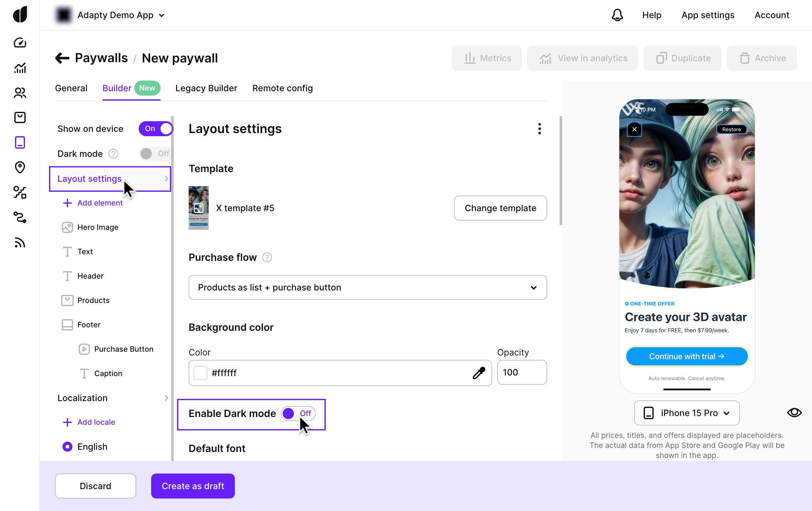Open the three-dot menu in Layout settings
812x511 pixels.
(539, 128)
